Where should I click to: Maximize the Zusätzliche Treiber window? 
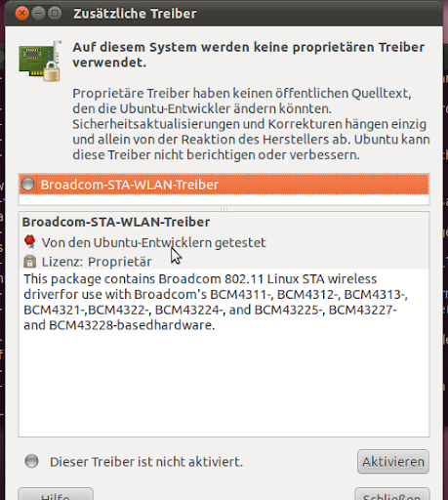point(55,14)
